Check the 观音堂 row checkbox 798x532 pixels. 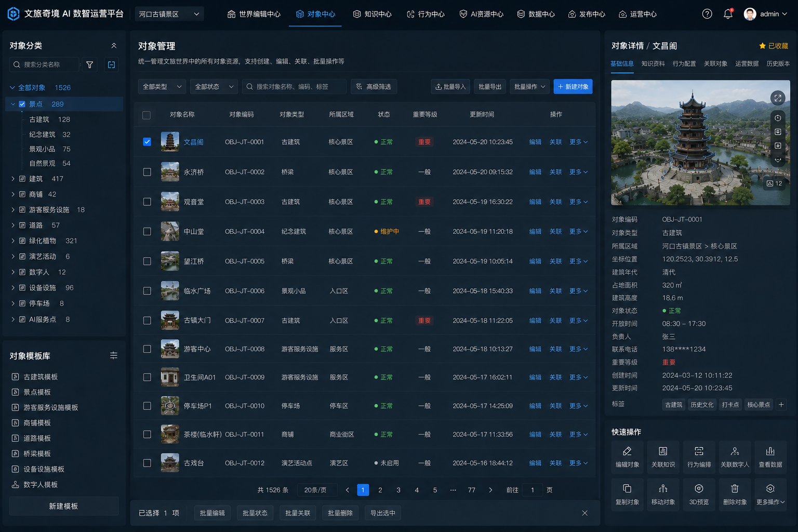coord(147,202)
